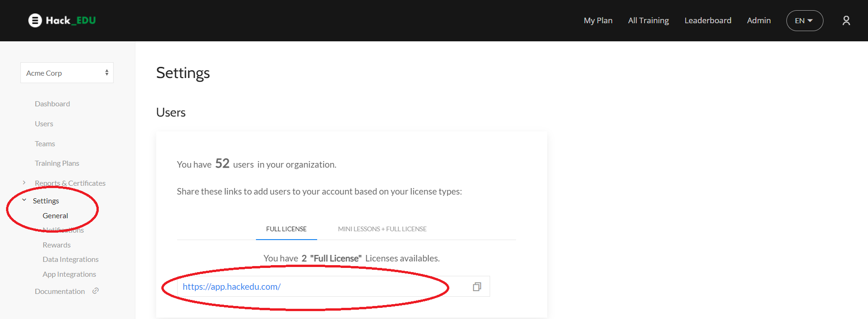
Task: View the Leaderboard page
Action: pyautogui.click(x=708, y=20)
